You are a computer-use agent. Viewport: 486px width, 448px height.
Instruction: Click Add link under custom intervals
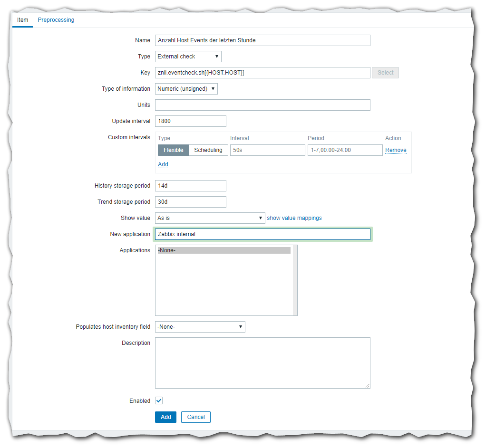tap(163, 164)
